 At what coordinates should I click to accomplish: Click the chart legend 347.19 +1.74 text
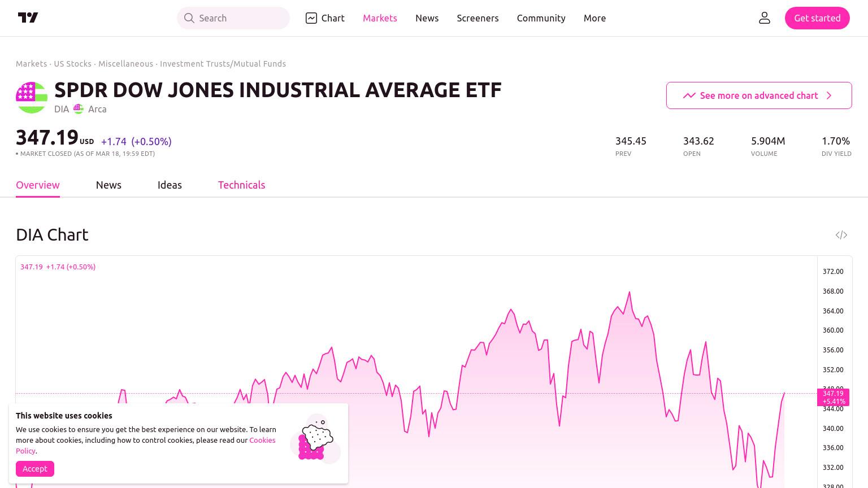pos(58,267)
